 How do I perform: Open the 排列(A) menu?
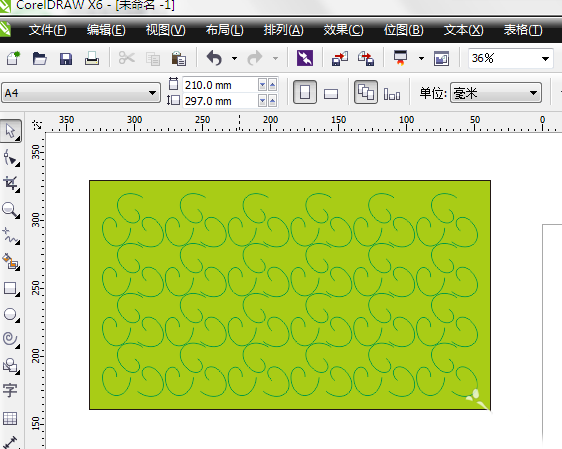click(x=284, y=30)
